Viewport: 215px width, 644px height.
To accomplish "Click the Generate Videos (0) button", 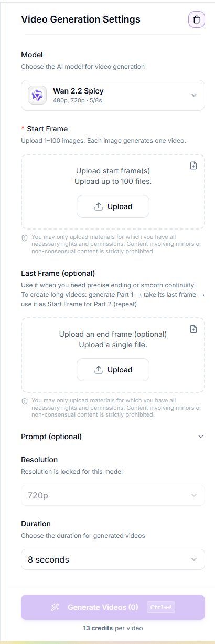I will [x=113, y=607].
